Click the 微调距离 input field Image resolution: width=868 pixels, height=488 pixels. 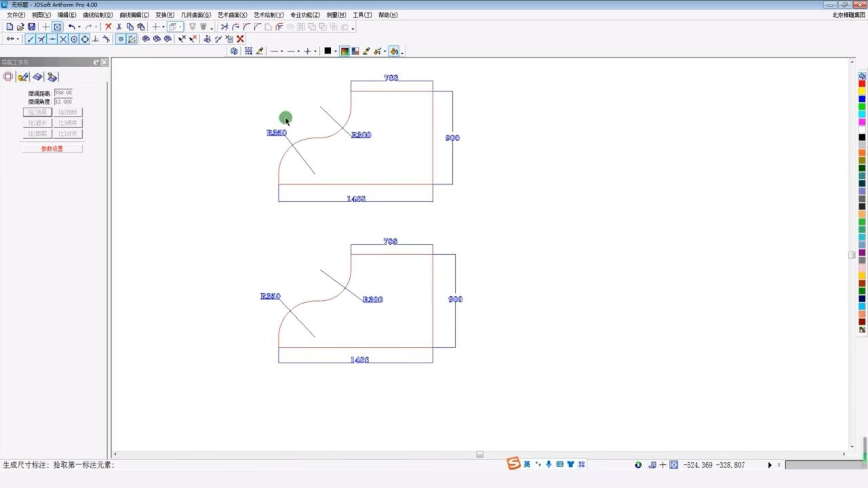(x=63, y=93)
